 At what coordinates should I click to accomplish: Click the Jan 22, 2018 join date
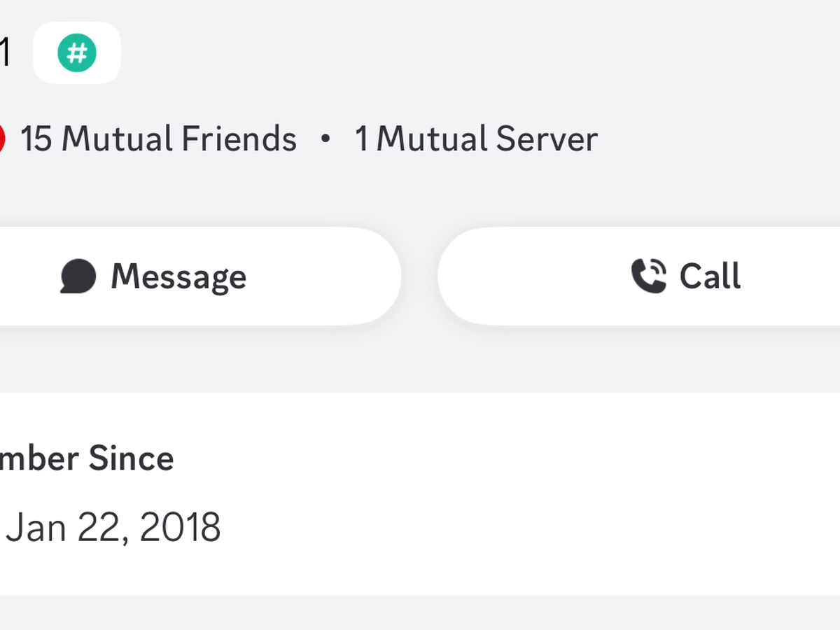tap(113, 527)
